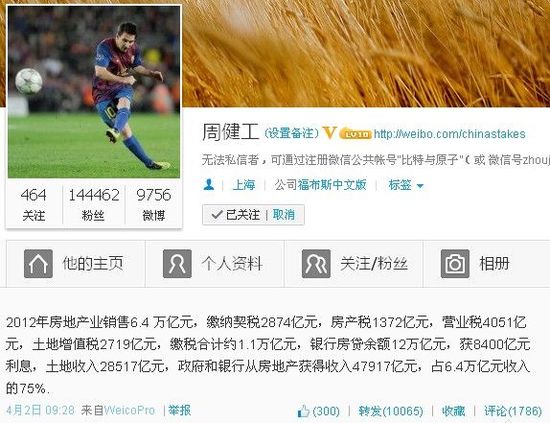550x423 pixels.
Task: Open the weibo.com/chinastakes profile link
Action: [449, 134]
